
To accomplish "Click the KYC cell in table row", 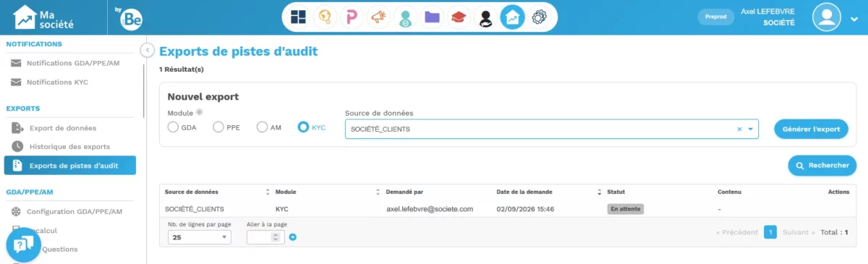I will coord(282,209).
